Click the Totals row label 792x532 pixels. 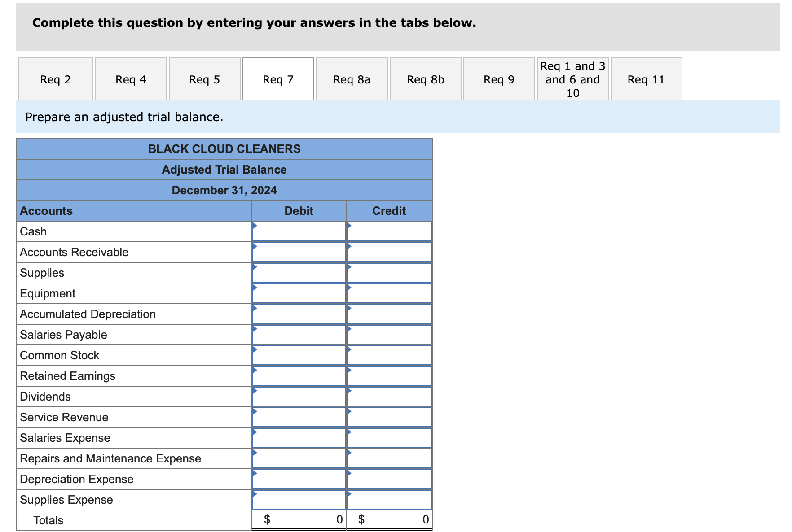(48, 520)
